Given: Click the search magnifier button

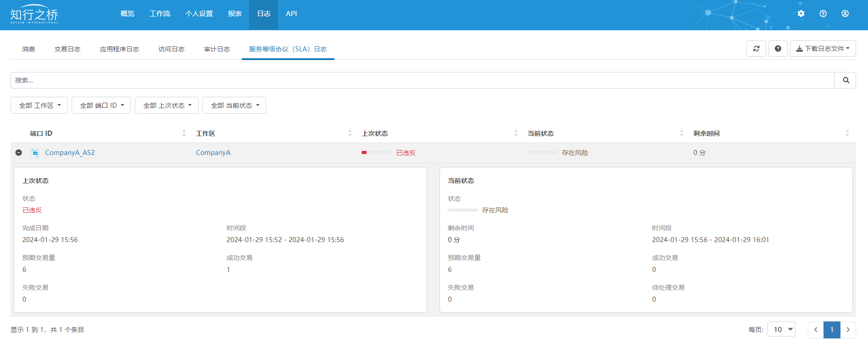Looking at the screenshot, I should pyautogui.click(x=846, y=80).
